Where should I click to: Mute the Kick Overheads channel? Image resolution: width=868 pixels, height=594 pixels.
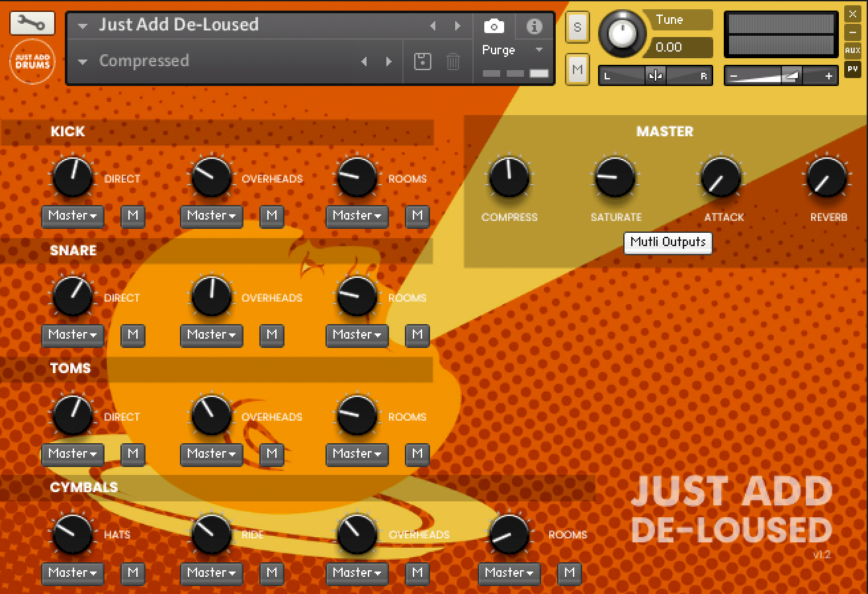tap(272, 216)
